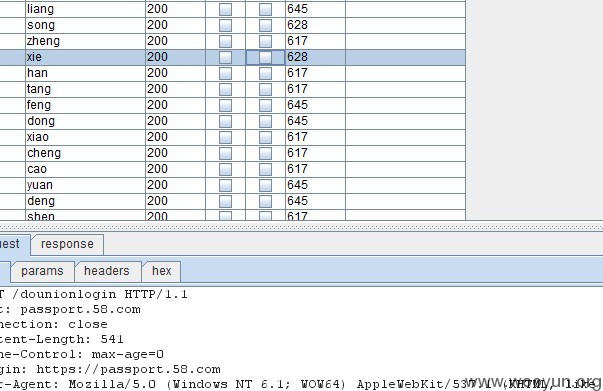
Task: Click length value 645 in liang row
Action: (297, 9)
